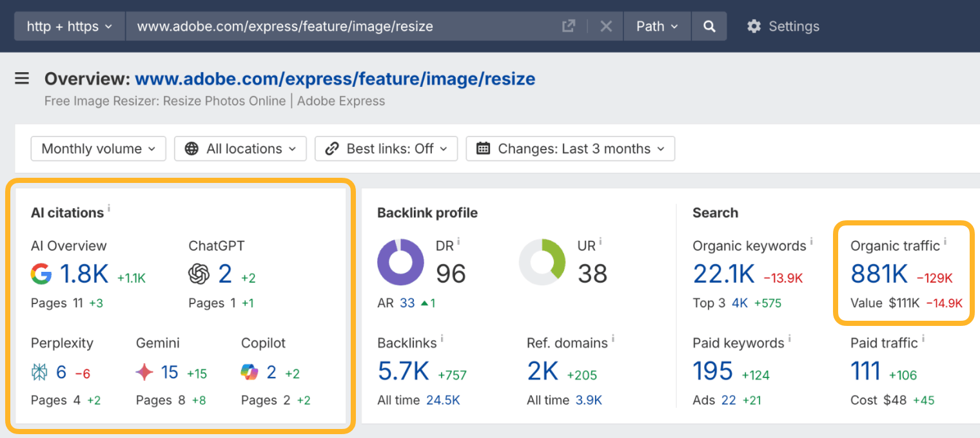Click the Value $111K text

click(885, 303)
